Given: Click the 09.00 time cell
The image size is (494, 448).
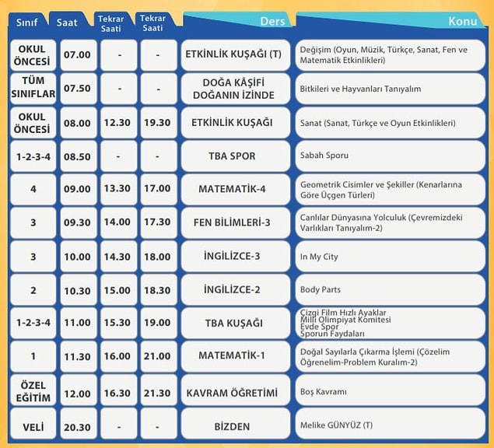Looking at the screenshot, I should tap(79, 189).
